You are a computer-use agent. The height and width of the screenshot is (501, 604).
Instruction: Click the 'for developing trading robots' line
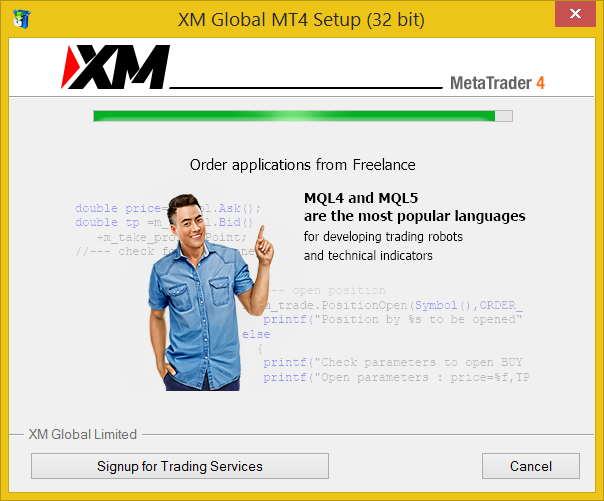pos(383,236)
